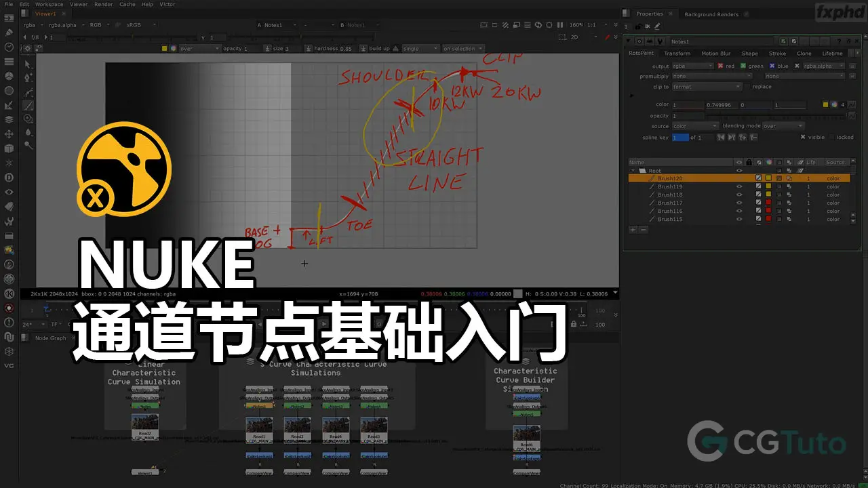Click the color wheel beside color values
The image size is (868, 488).
click(833, 104)
